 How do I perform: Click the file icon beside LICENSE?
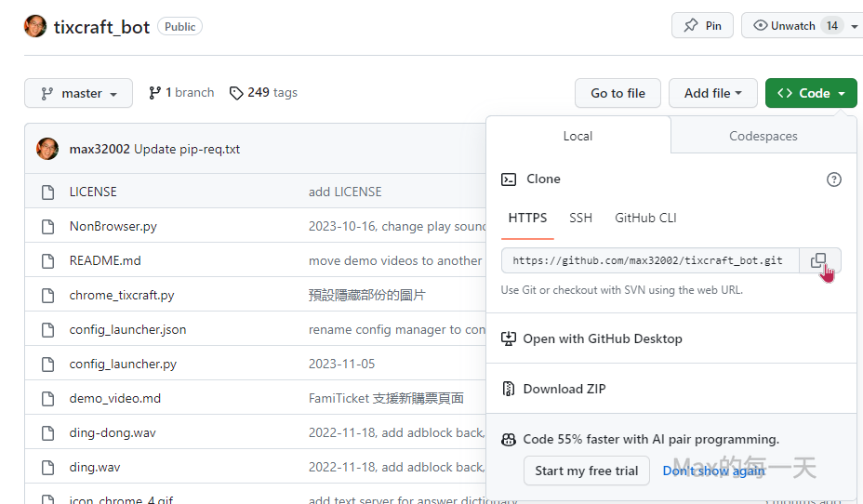point(47,192)
